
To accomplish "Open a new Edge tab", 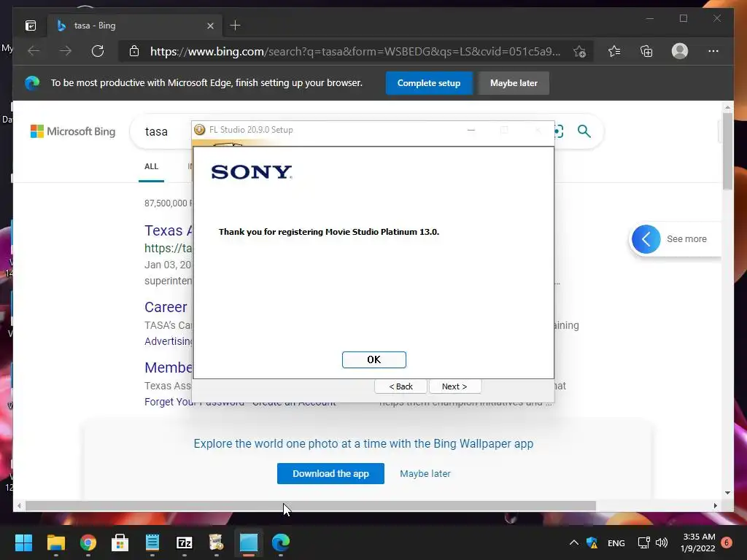I will point(236,26).
